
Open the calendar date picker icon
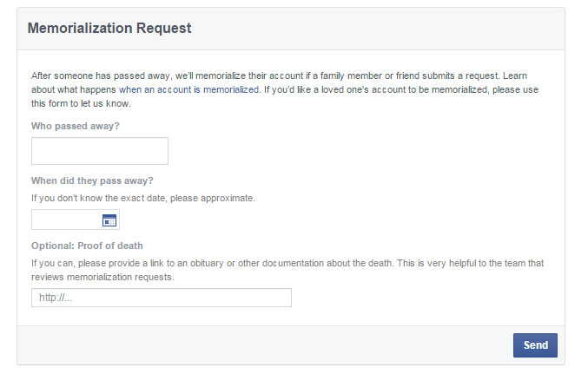[x=109, y=220]
